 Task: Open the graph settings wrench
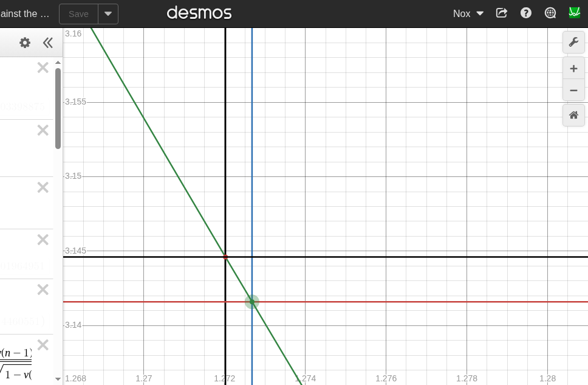coord(573,42)
